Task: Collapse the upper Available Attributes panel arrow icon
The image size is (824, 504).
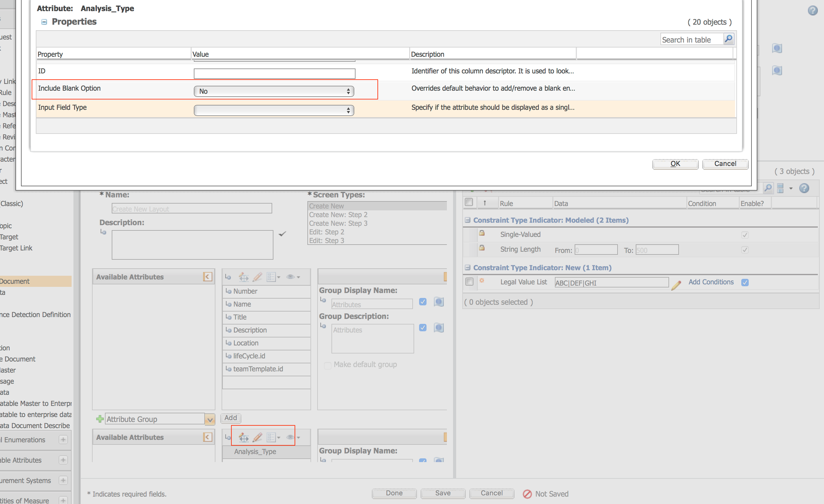Action: 207,277
